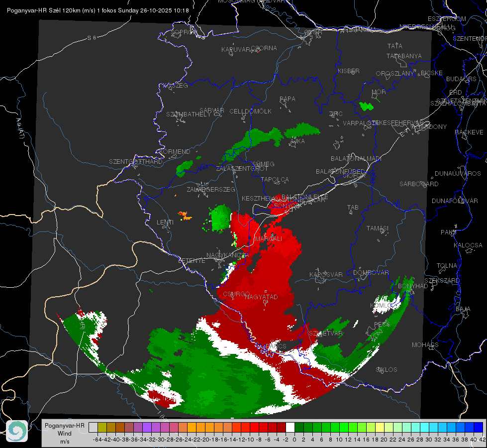Click the BICSKE town label
487x448 pixels.
click(x=432, y=73)
